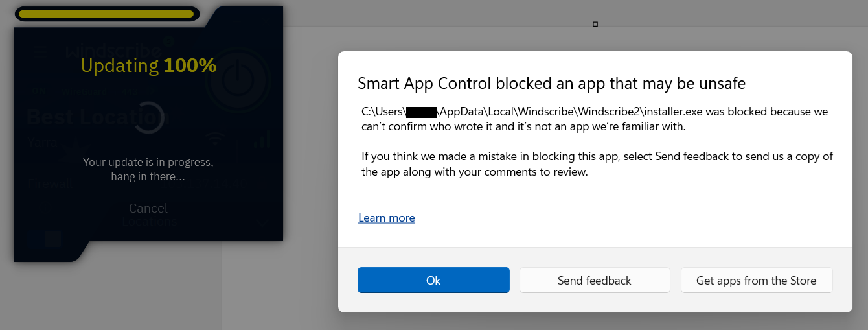Open the dimmed Windscribe hamburger menu
The height and width of the screenshot is (330, 868).
41,51
